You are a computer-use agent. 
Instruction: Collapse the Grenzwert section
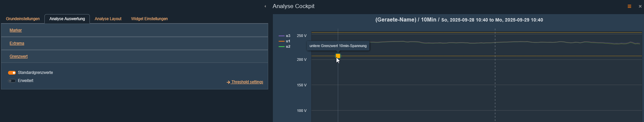coord(19,56)
